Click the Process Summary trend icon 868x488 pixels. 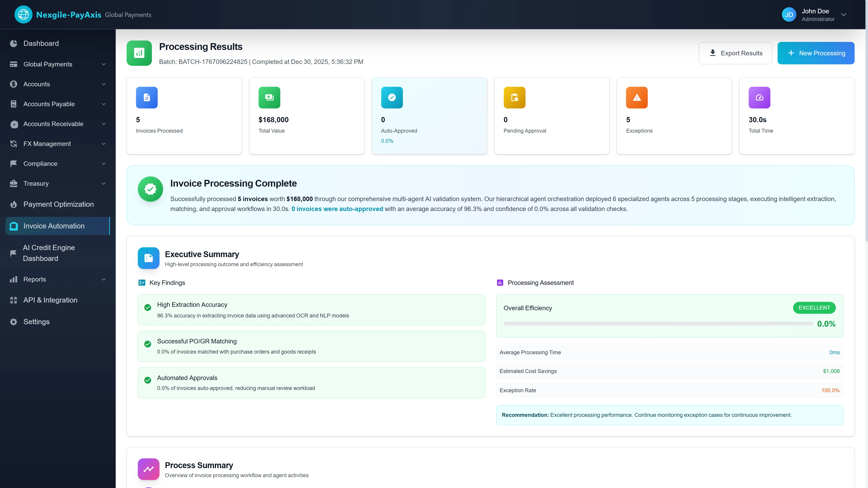[x=148, y=469]
